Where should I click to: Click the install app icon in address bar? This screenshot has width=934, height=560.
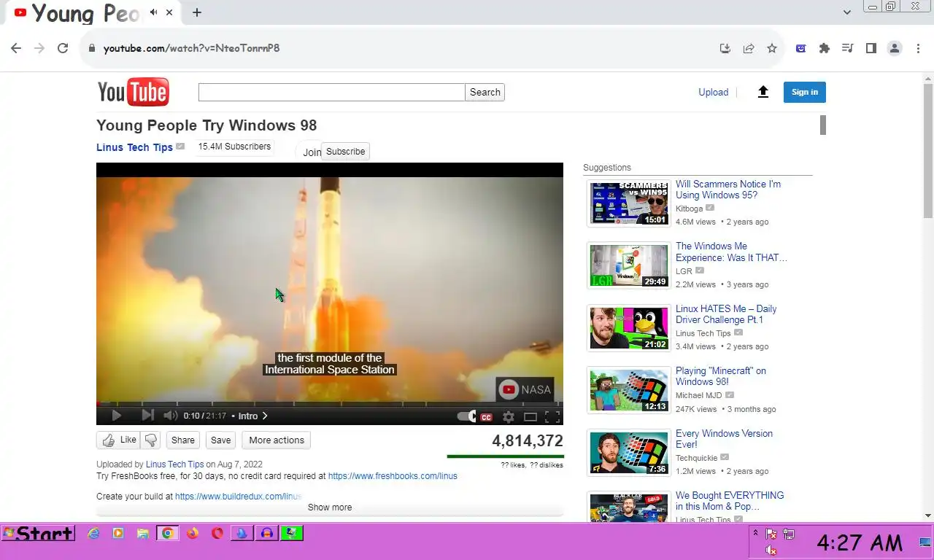(x=725, y=48)
